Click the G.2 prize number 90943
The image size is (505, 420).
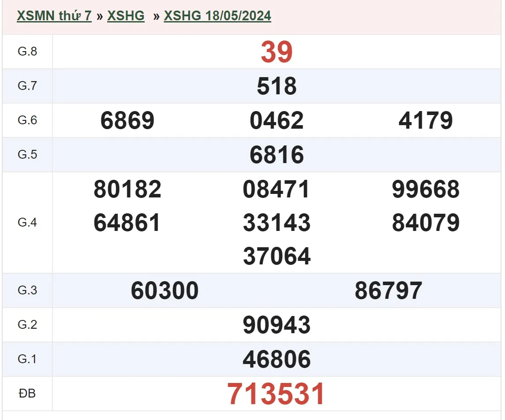point(277,325)
